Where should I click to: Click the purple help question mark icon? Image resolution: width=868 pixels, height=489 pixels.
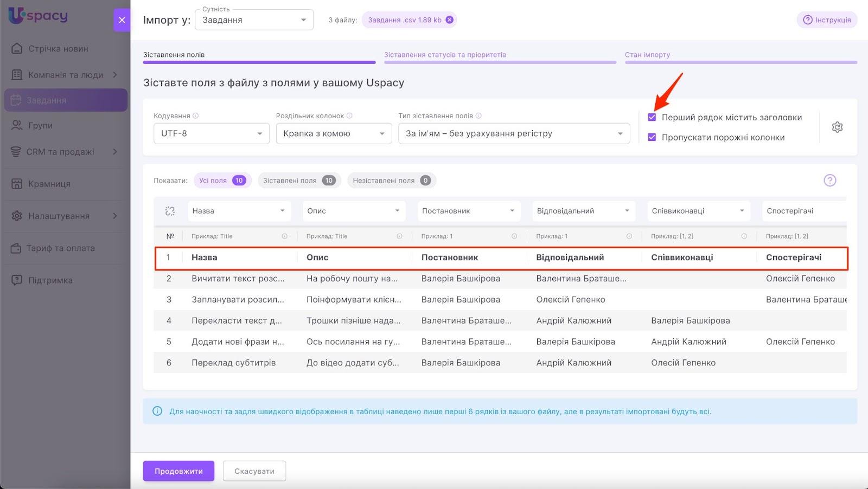pos(829,181)
